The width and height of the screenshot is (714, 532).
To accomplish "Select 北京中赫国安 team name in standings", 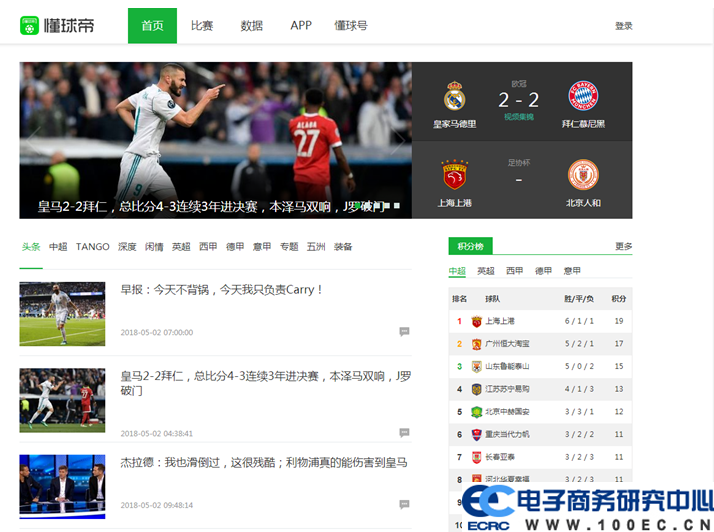I will [507, 411].
